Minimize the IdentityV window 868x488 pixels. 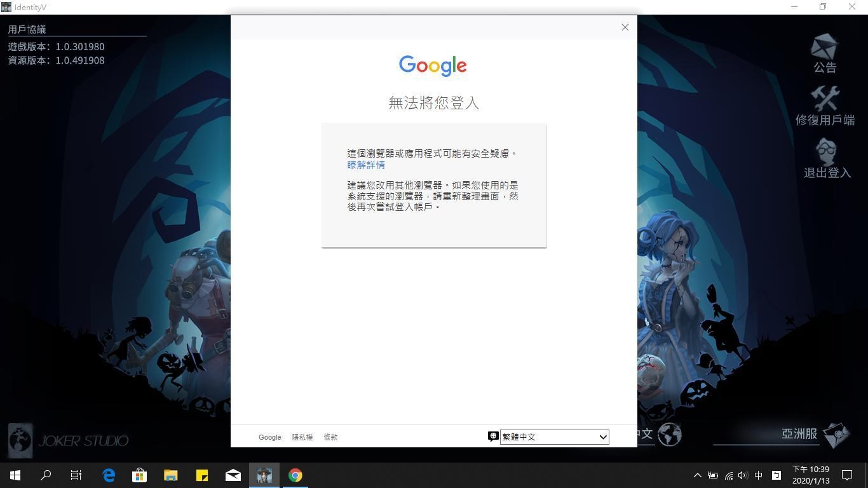(x=794, y=7)
